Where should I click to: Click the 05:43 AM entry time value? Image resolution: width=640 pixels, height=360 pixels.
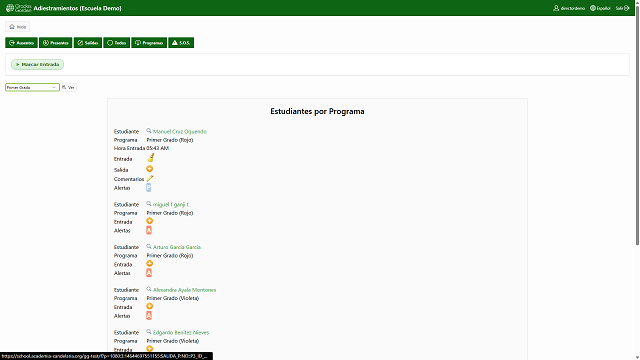tap(158, 148)
